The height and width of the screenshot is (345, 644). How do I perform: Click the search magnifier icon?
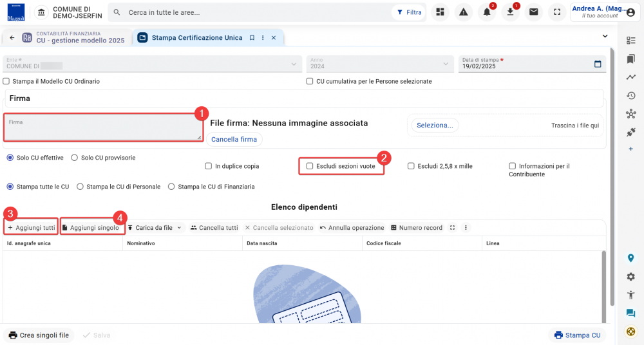[x=117, y=12]
